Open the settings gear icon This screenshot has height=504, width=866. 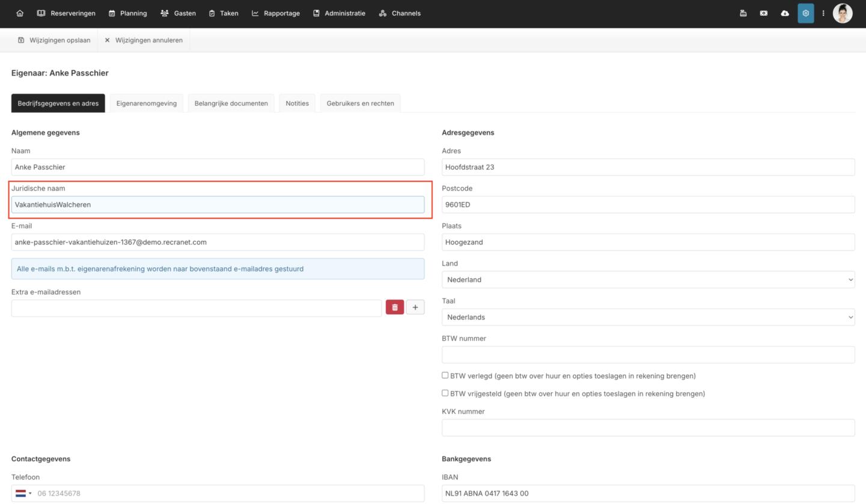[x=805, y=13]
